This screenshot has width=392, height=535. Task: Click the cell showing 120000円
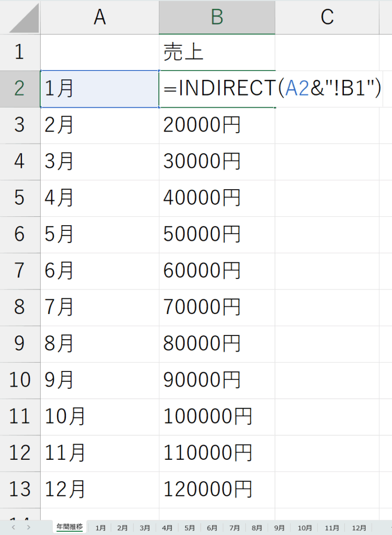217,490
